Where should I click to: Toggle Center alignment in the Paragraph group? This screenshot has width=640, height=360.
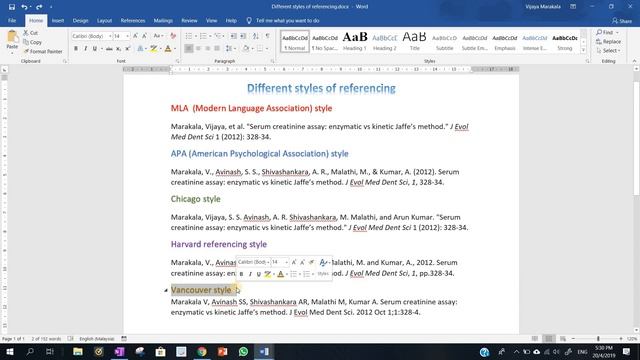(198, 49)
